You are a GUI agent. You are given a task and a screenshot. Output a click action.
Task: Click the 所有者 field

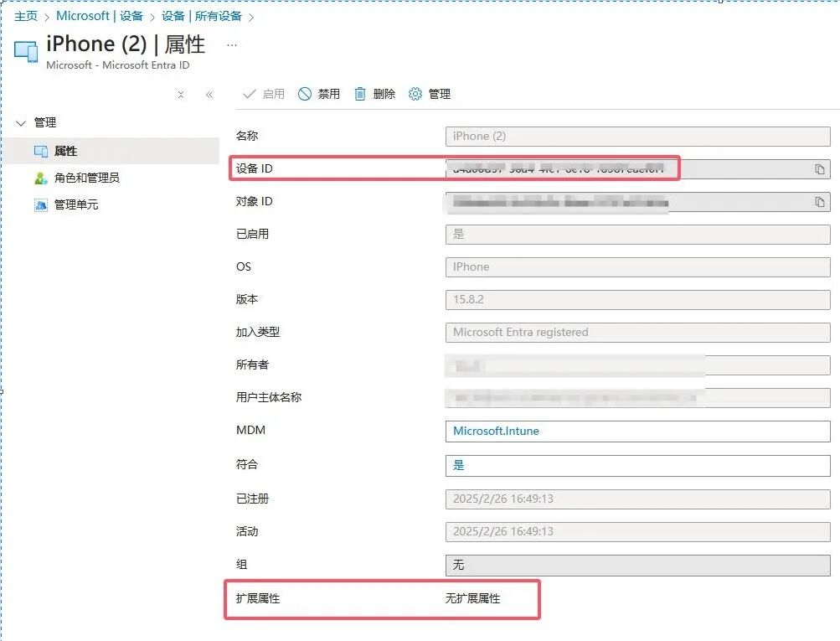click(637, 365)
